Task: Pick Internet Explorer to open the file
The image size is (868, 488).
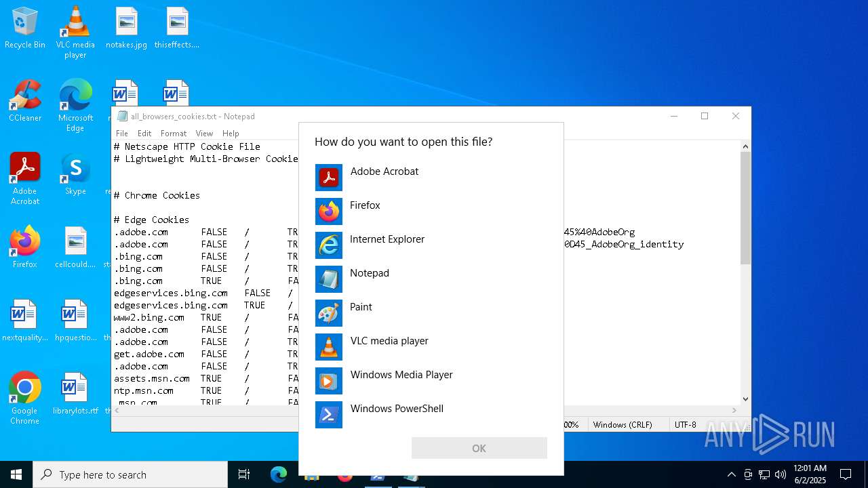Action: pyautogui.click(x=431, y=245)
